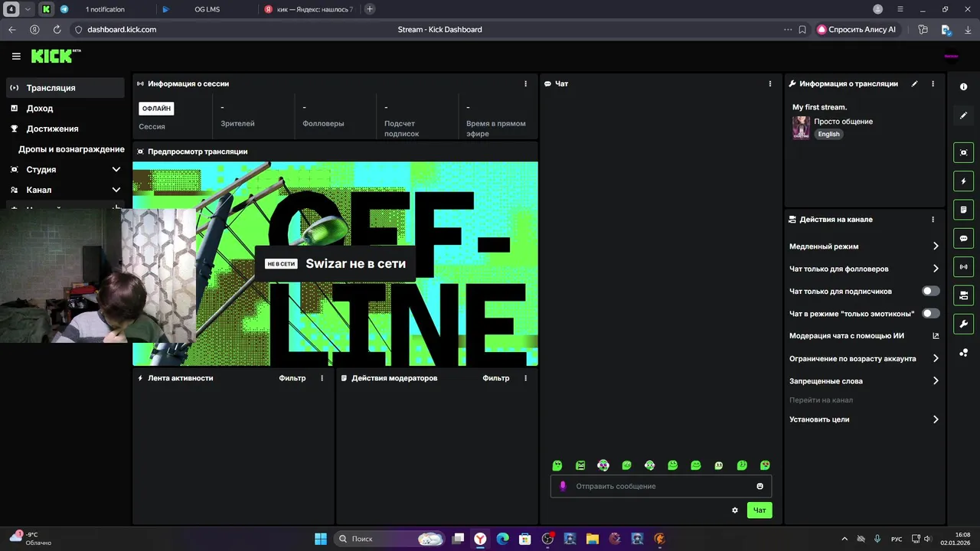
Task: Click the taskbar Поиск search box
Action: 390,539
